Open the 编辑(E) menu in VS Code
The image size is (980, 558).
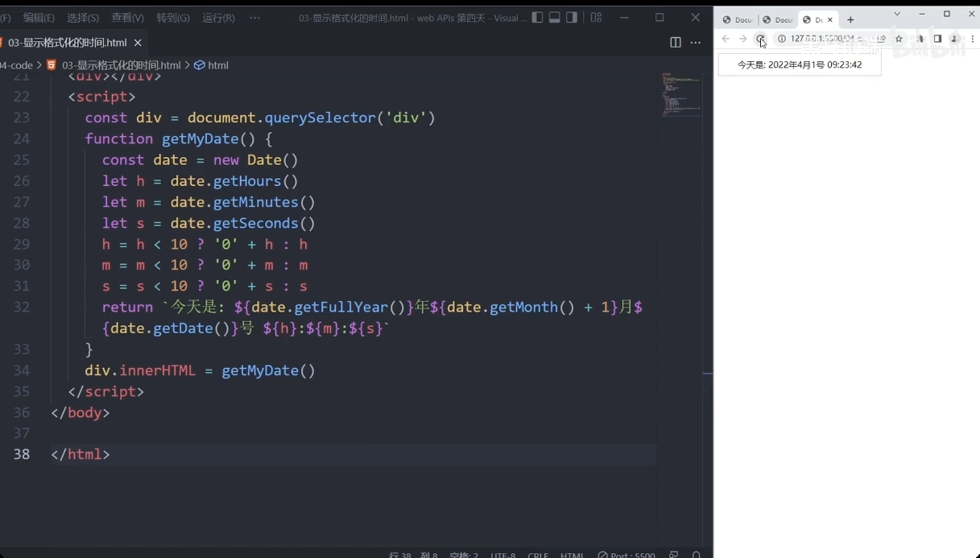pos(39,18)
